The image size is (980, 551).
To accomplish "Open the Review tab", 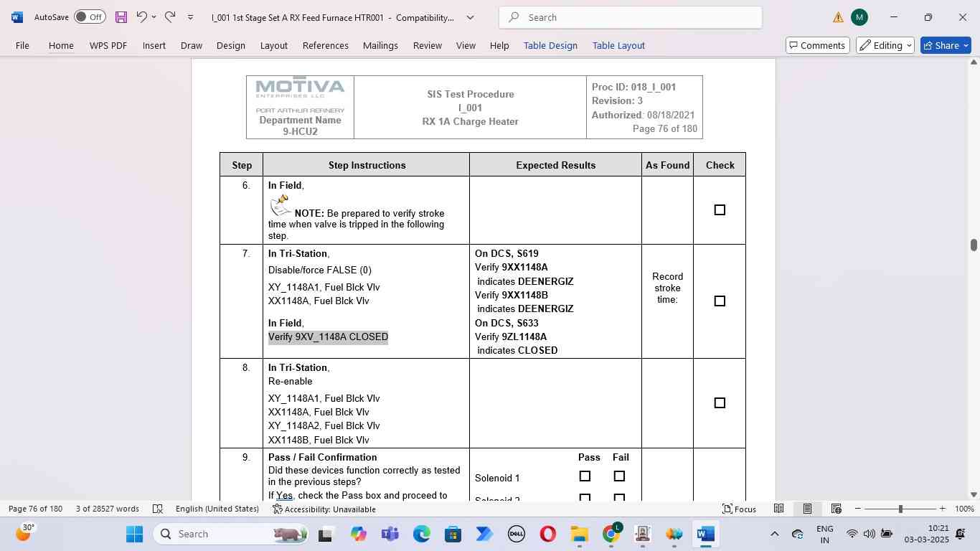I will (428, 45).
